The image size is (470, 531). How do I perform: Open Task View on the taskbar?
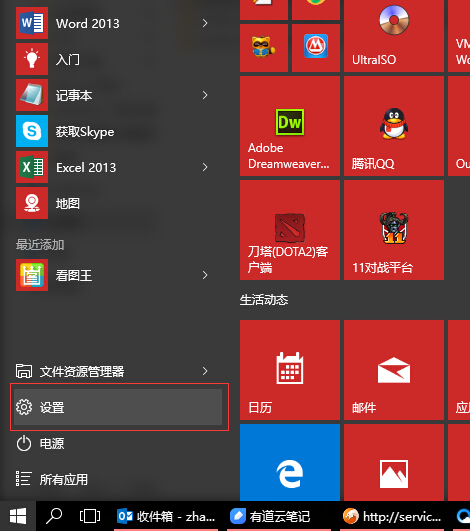click(90, 516)
